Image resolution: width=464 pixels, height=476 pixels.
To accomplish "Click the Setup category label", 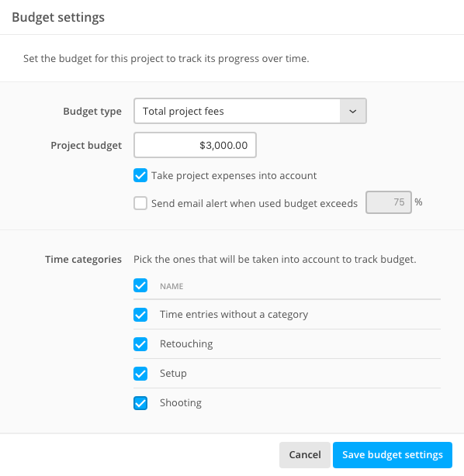I will click(x=173, y=374).
